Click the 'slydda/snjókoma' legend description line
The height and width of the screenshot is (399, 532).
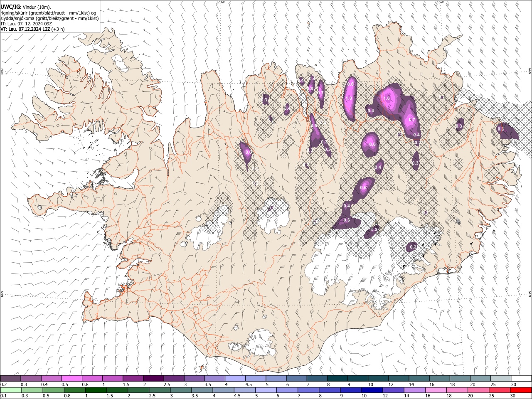[x=49, y=18]
